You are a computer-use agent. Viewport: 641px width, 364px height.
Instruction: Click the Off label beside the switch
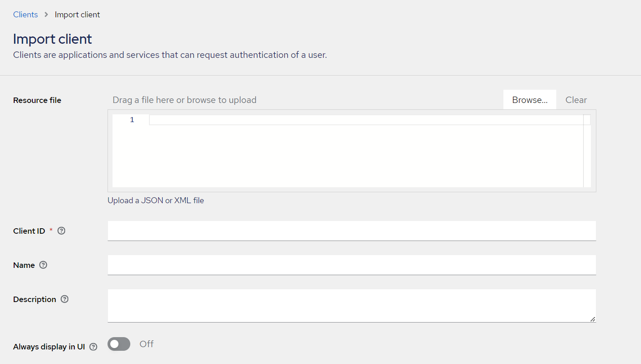coord(147,344)
